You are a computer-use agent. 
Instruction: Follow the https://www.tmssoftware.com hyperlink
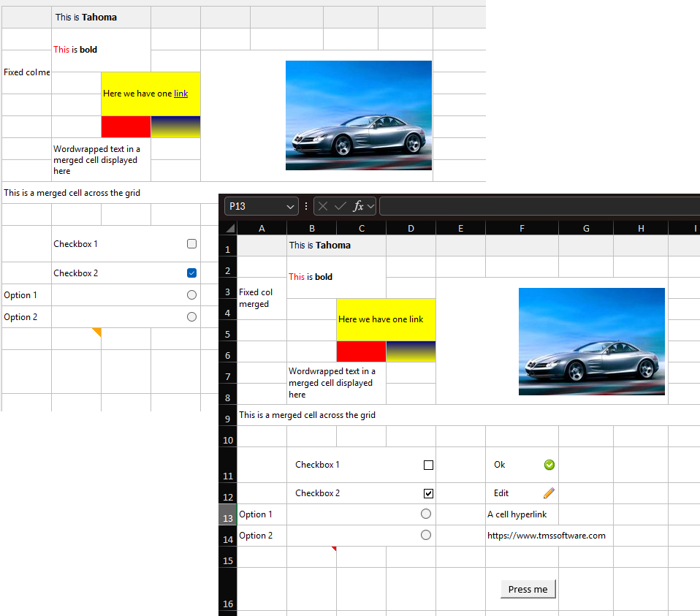pyautogui.click(x=545, y=535)
